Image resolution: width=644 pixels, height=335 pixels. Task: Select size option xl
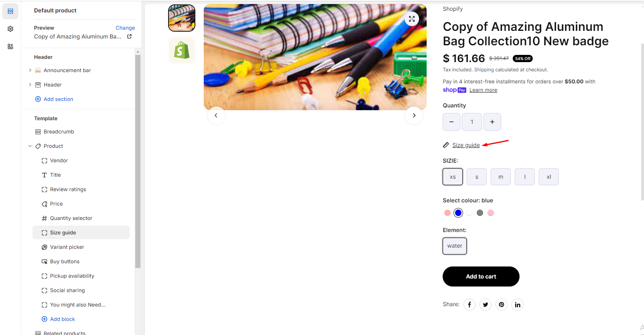click(549, 177)
